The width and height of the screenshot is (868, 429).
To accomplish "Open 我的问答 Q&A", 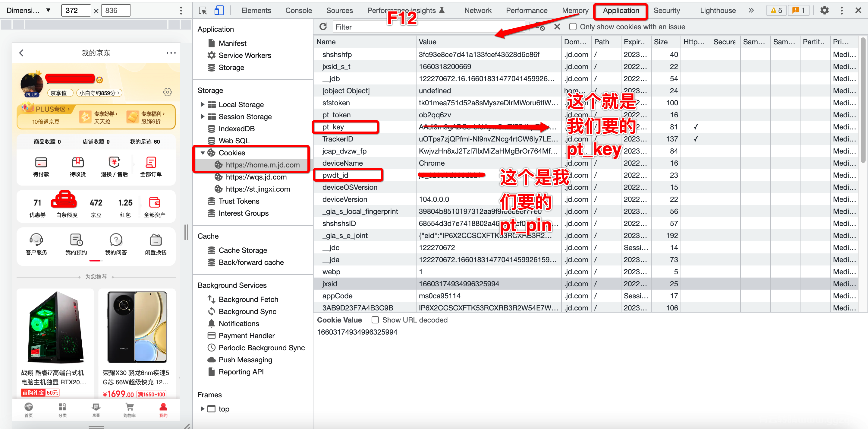I will point(116,244).
